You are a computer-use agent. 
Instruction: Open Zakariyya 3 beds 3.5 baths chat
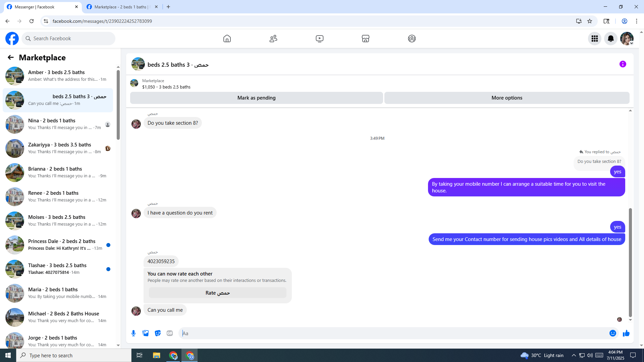pos(58,148)
